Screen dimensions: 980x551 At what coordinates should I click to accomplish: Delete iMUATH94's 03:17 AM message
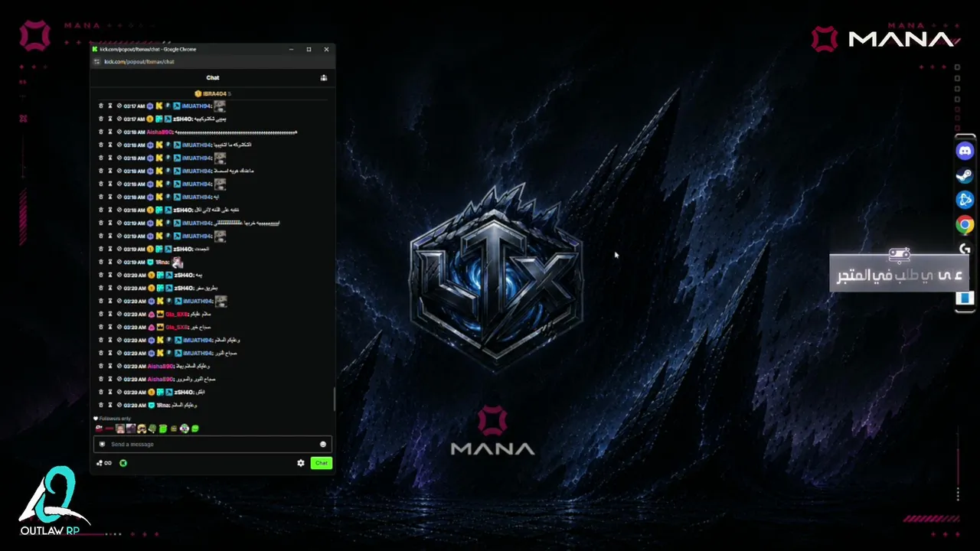click(x=100, y=106)
